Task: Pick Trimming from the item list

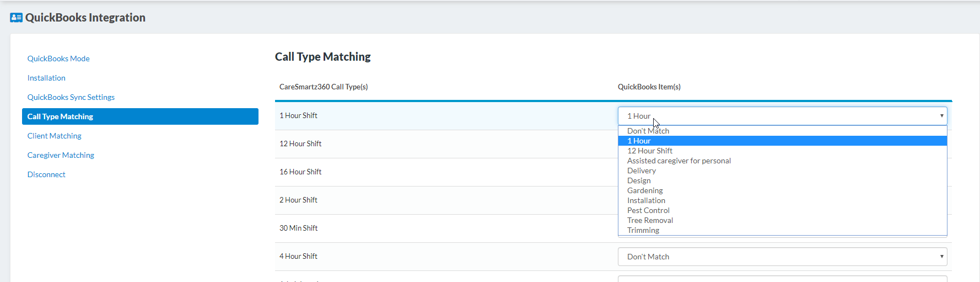Action: click(x=643, y=230)
